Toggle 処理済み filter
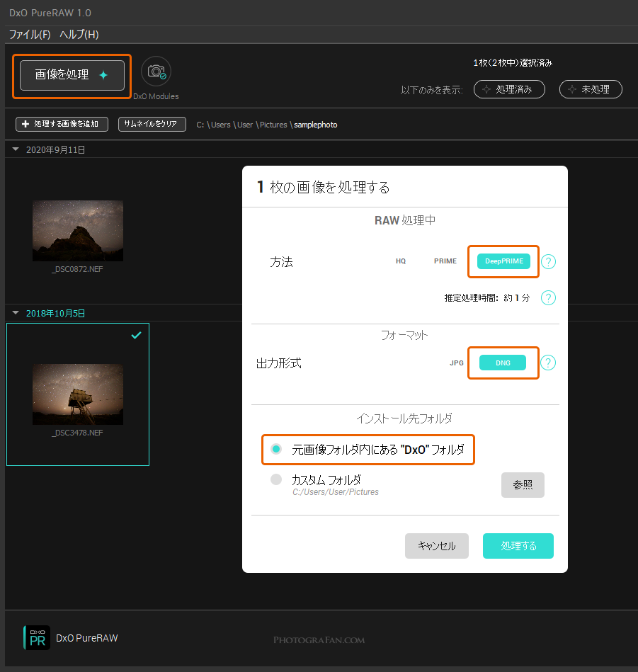This screenshot has height=672, width=638. pyautogui.click(x=509, y=89)
